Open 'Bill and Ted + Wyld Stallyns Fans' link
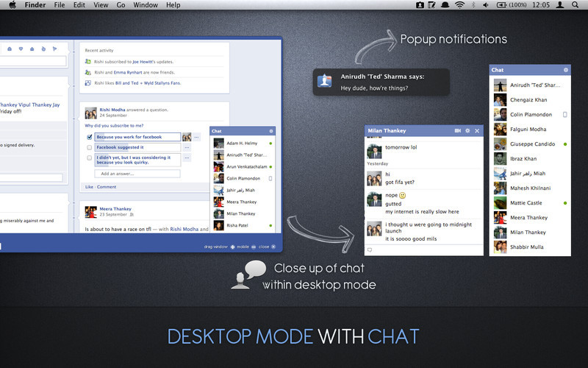Image resolution: width=588 pixels, height=368 pixels. click(148, 83)
